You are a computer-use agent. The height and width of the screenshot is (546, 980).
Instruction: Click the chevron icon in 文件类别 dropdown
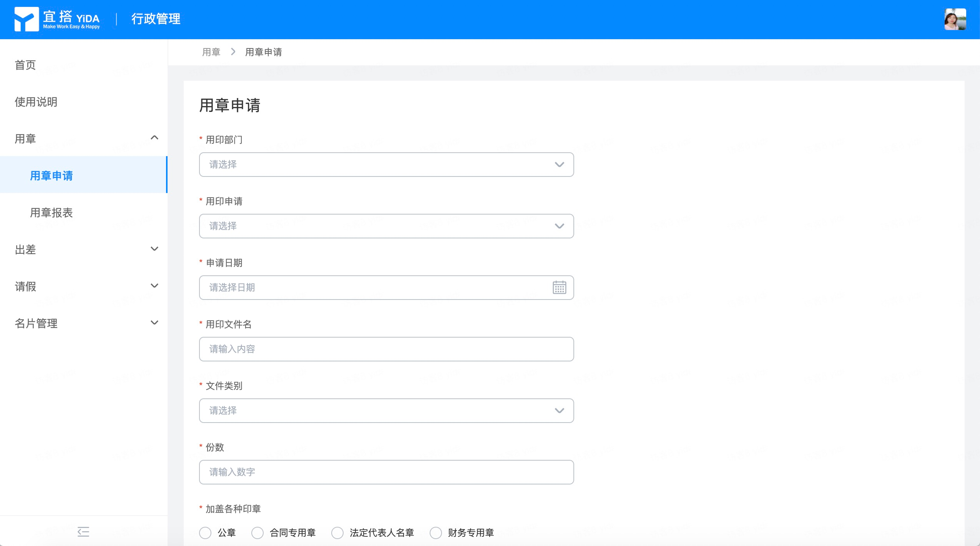[559, 411]
